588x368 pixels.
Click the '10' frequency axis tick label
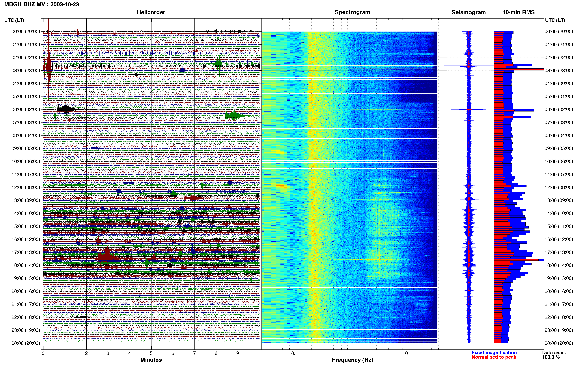405,353
